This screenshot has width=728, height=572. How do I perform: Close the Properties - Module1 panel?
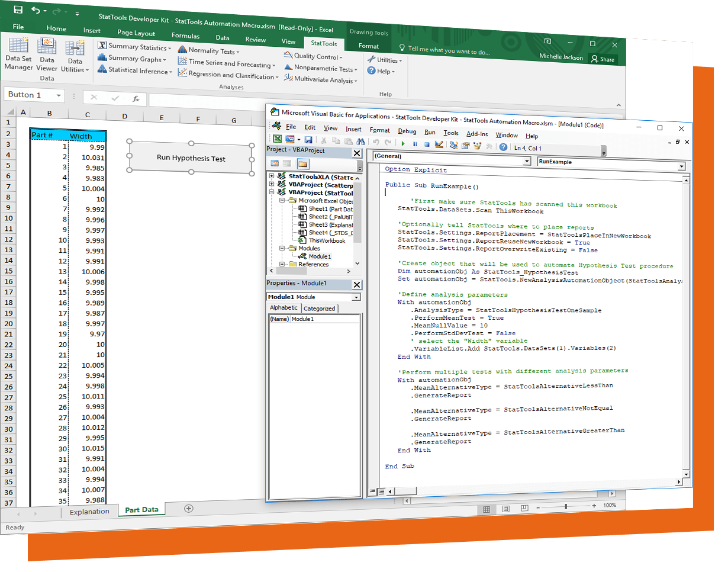coord(356,285)
